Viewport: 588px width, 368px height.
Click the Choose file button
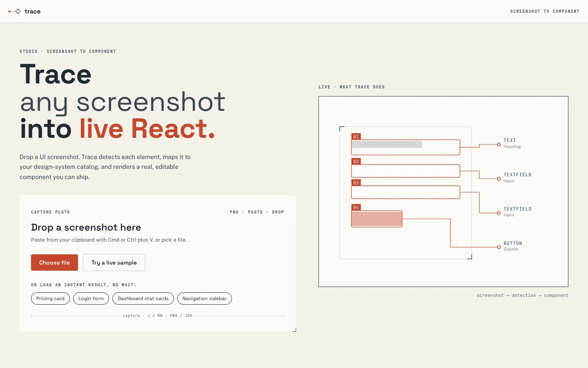tap(54, 263)
